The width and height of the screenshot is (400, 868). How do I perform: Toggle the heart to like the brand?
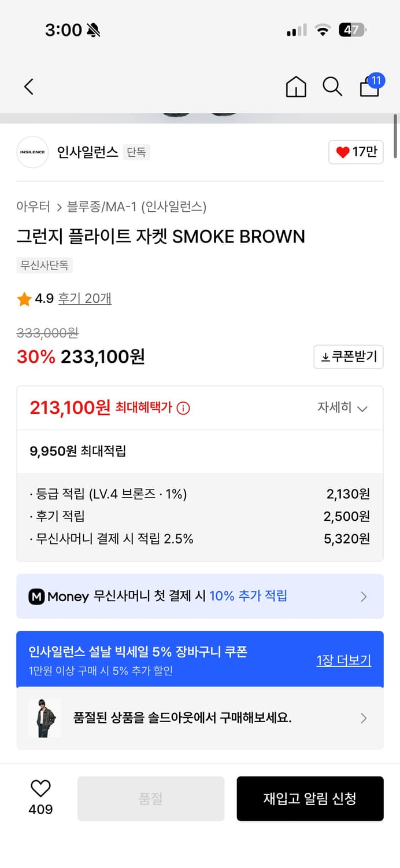pos(355,152)
